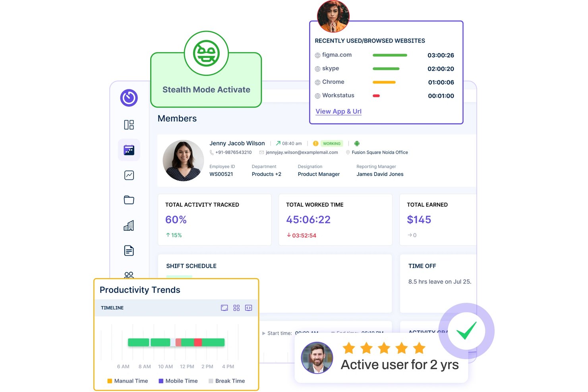Click the globe icon beside Workstatus
Screen dimensions: 588x392
point(317,96)
